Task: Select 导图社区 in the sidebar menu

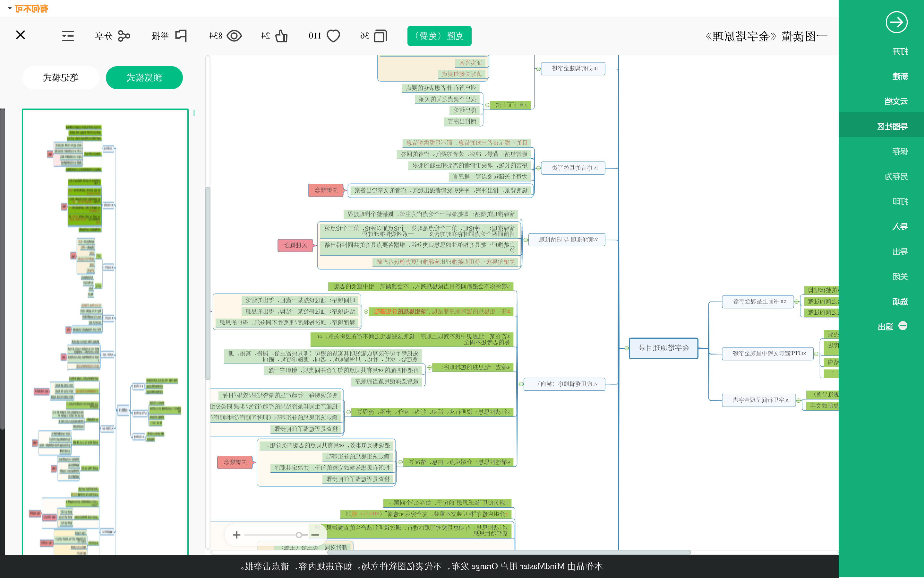Action: tap(892, 126)
